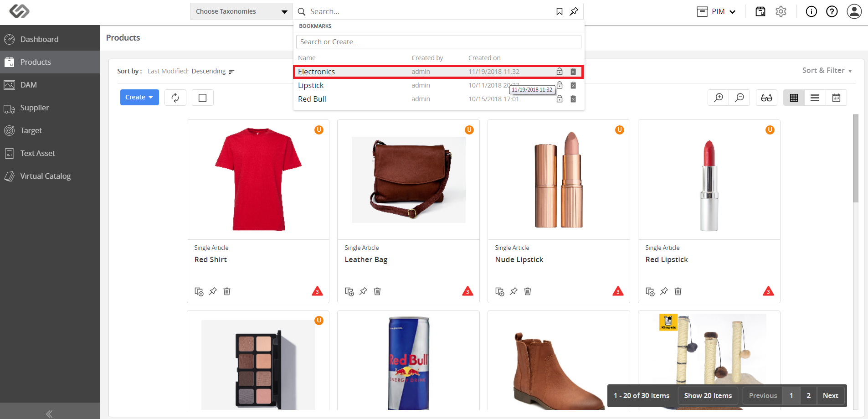
Task: Toggle the select all checkbox
Action: (203, 98)
